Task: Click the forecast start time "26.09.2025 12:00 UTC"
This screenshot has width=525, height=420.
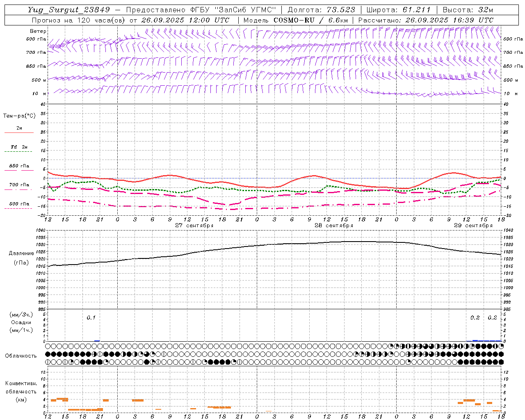Action: (185, 20)
